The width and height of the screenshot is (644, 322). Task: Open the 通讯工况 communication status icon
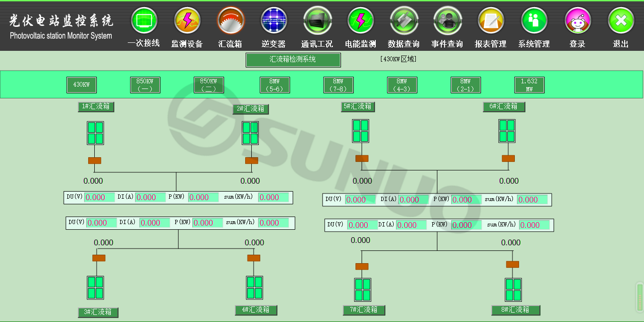(317, 21)
